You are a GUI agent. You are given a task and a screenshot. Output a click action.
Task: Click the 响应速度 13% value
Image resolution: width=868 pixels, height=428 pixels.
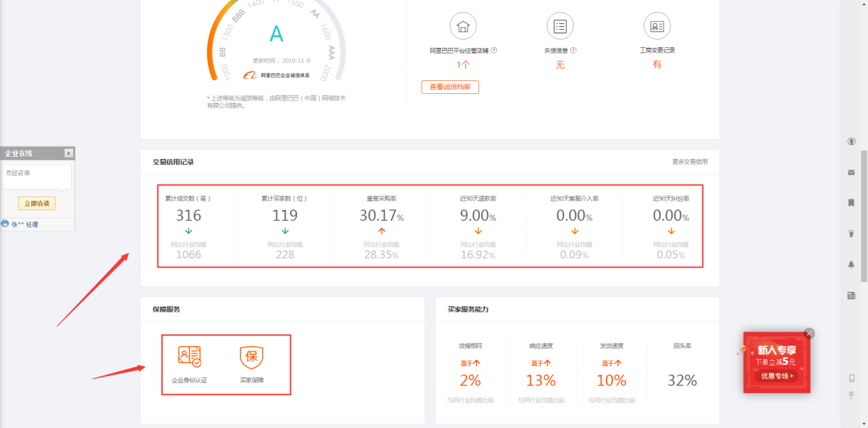point(541,381)
